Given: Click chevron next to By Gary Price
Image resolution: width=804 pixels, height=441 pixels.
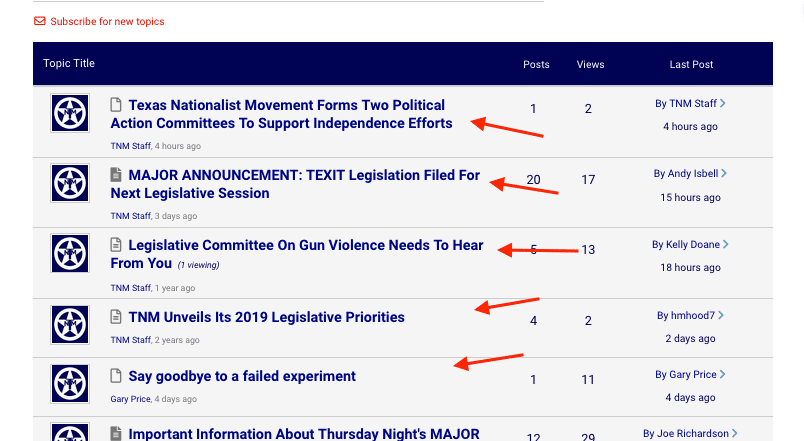Looking at the screenshot, I should point(722,374).
